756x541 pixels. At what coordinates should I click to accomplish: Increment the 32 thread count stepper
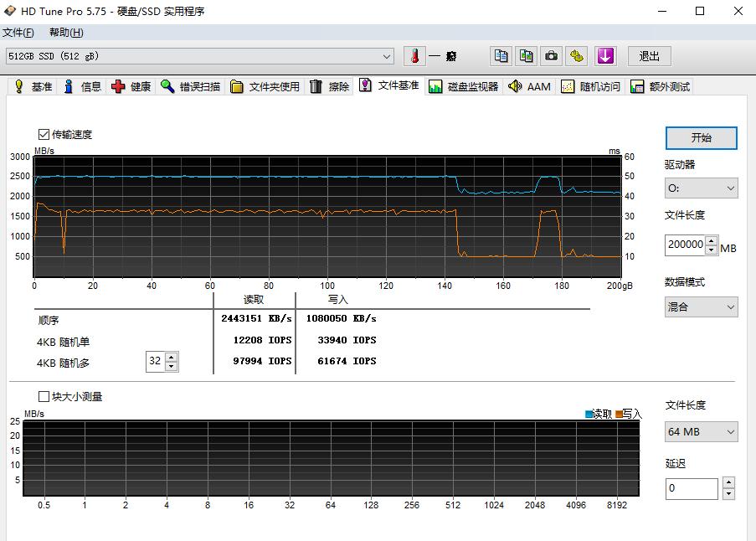click(172, 356)
